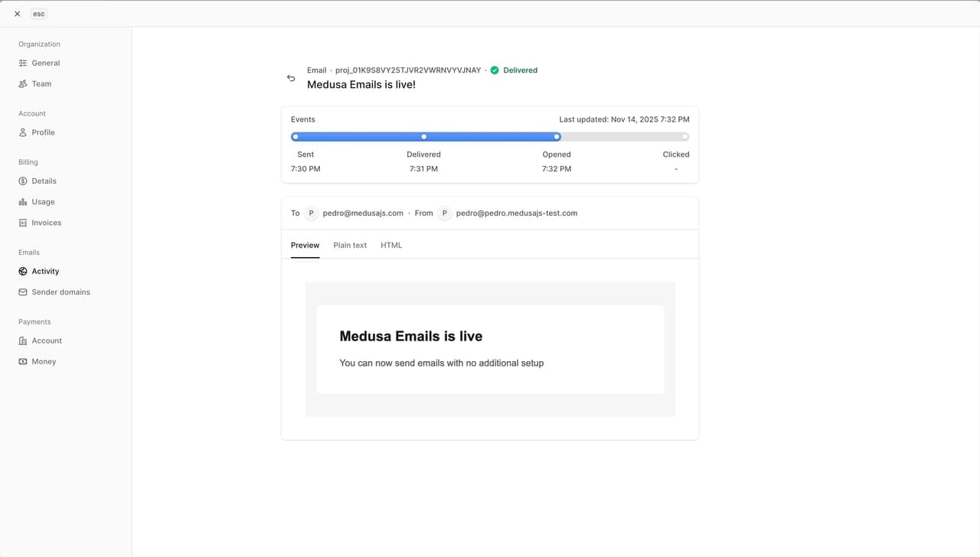The image size is (980, 557).
Task: Click the Last updated timestamp
Action: point(624,119)
